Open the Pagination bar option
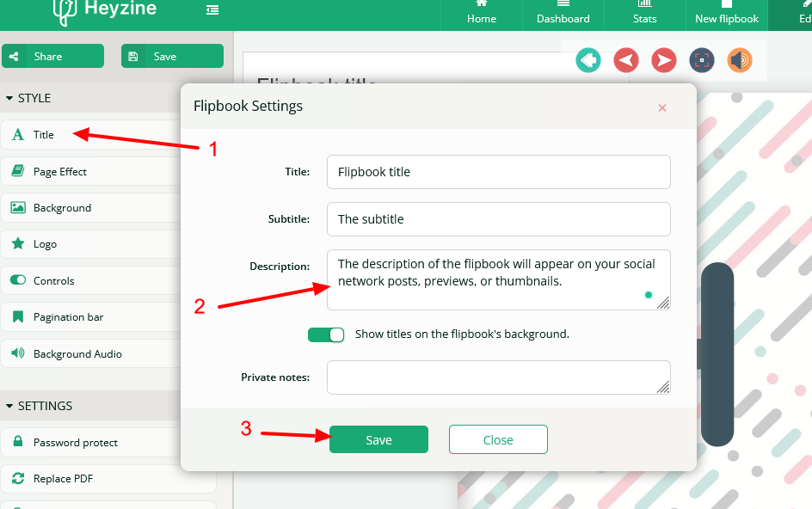 (90, 317)
